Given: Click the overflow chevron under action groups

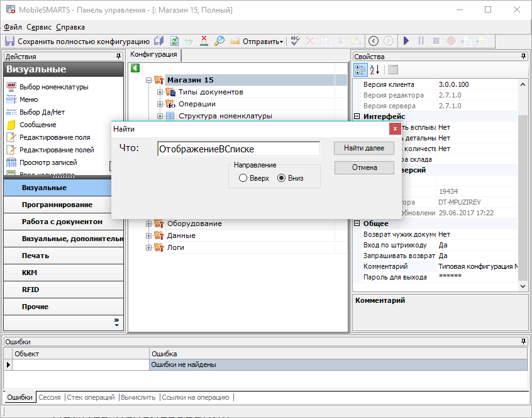Looking at the screenshot, I should [x=116, y=322].
